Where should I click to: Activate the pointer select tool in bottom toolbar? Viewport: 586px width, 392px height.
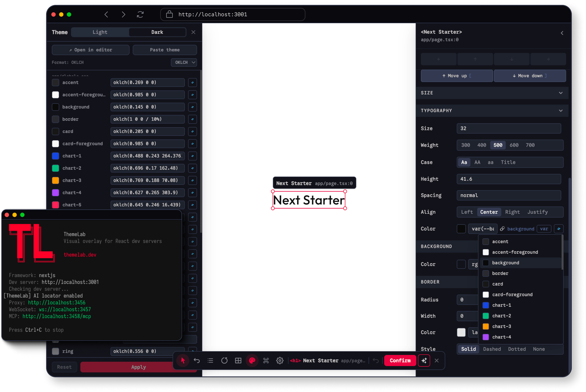click(x=183, y=361)
